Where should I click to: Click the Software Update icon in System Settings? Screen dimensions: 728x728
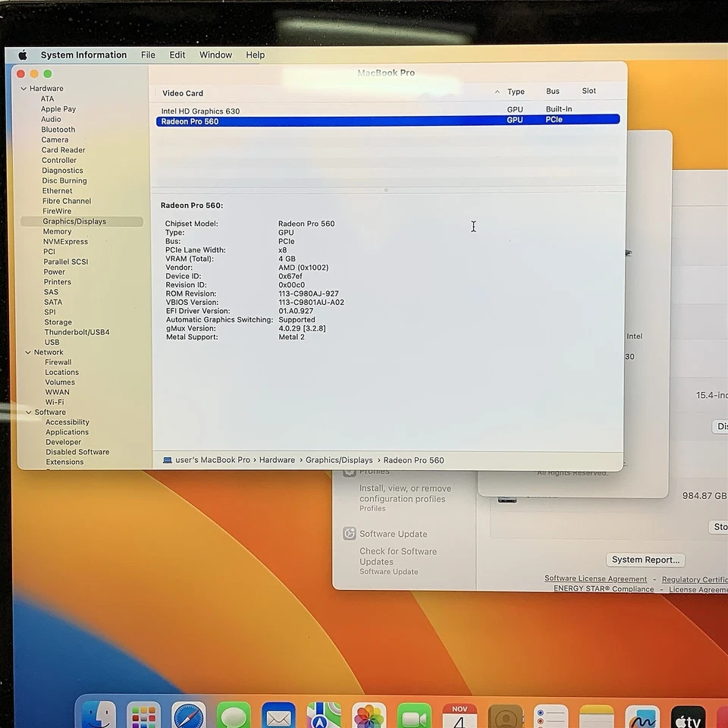[x=349, y=534]
